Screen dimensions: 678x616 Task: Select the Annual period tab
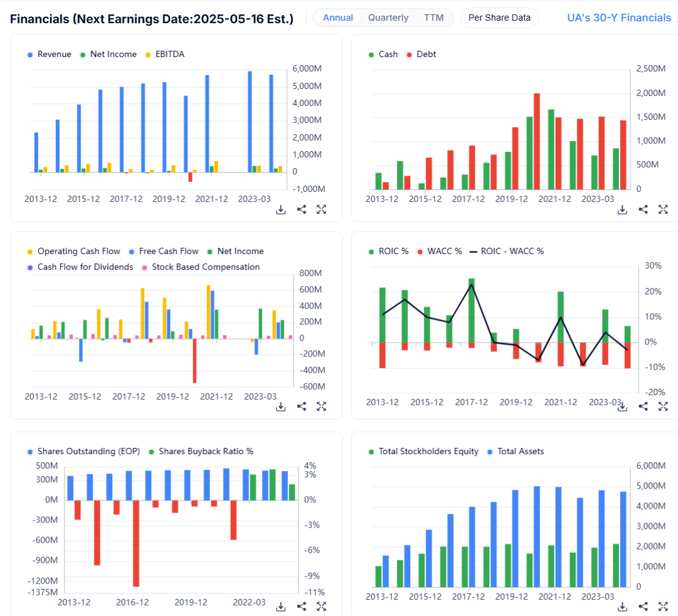(338, 18)
